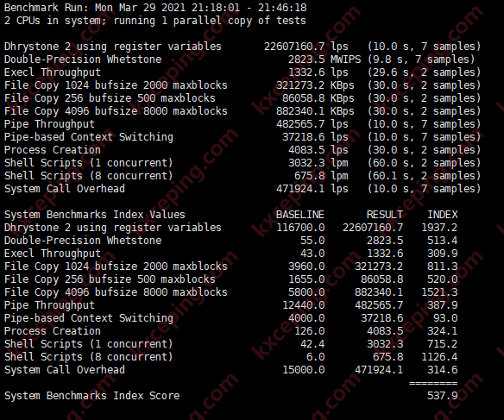Click the RESULT column header
The width and height of the screenshot is (504, 420).
385,215
